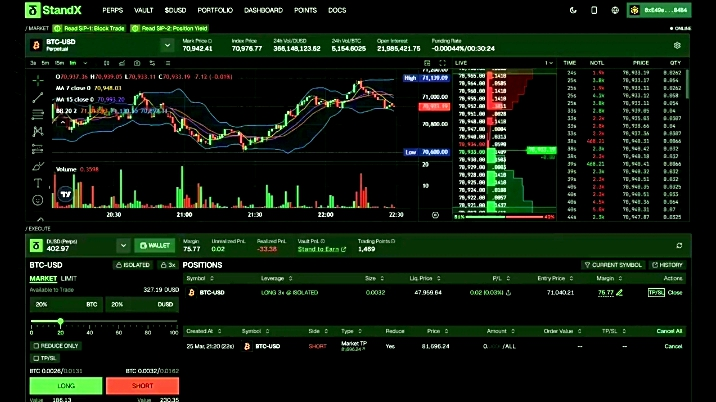
Task: Select the trend line drawing tool
Action: [38, 97]
